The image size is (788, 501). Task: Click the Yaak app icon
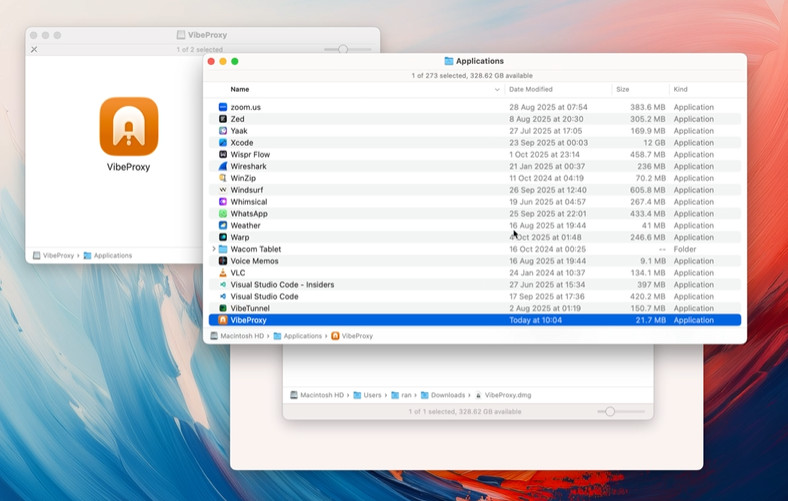point(223,131)
